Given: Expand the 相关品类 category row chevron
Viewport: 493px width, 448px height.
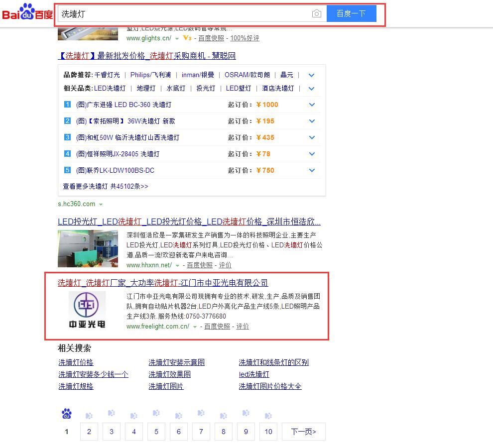Looking at the screenshot, I should (311, 89).
